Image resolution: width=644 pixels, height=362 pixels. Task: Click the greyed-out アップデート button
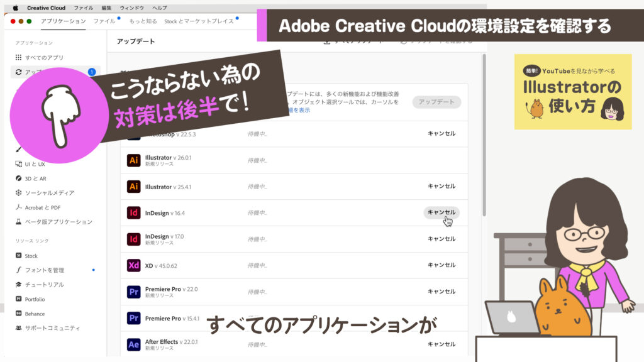click(x=436, y=102)
